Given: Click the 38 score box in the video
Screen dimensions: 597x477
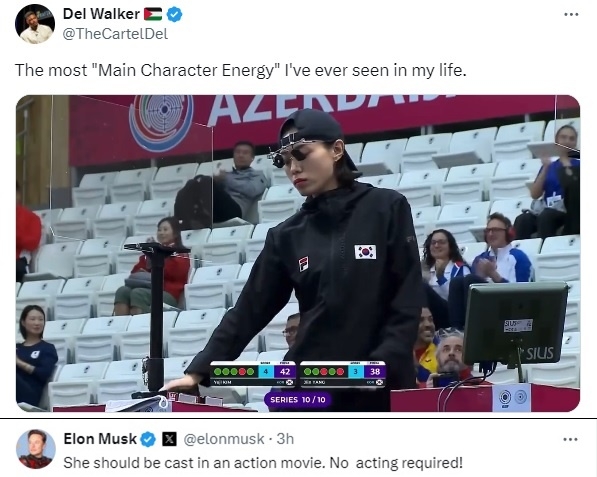Looking at the screenshot, I should (x=375, y=372).
